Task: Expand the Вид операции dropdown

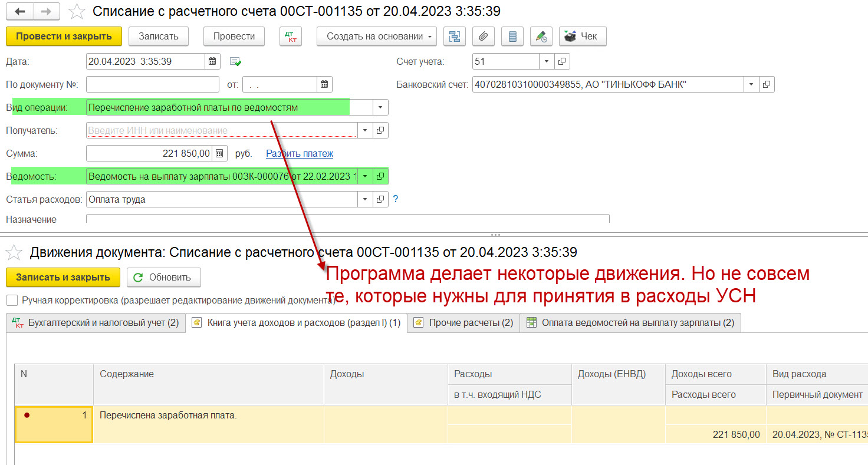Action: [x=380, y=107]
